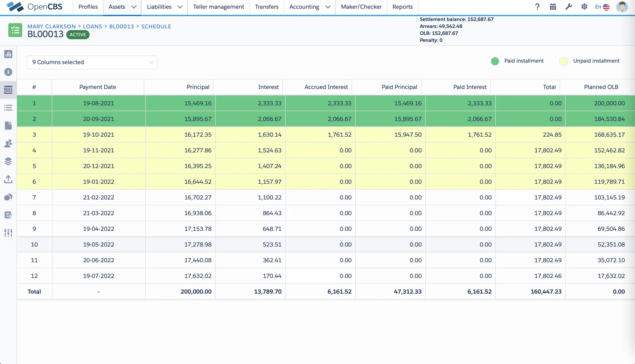635x364 pixels.
Task: Click total value 17,802.46
Action: click(548, 276)
